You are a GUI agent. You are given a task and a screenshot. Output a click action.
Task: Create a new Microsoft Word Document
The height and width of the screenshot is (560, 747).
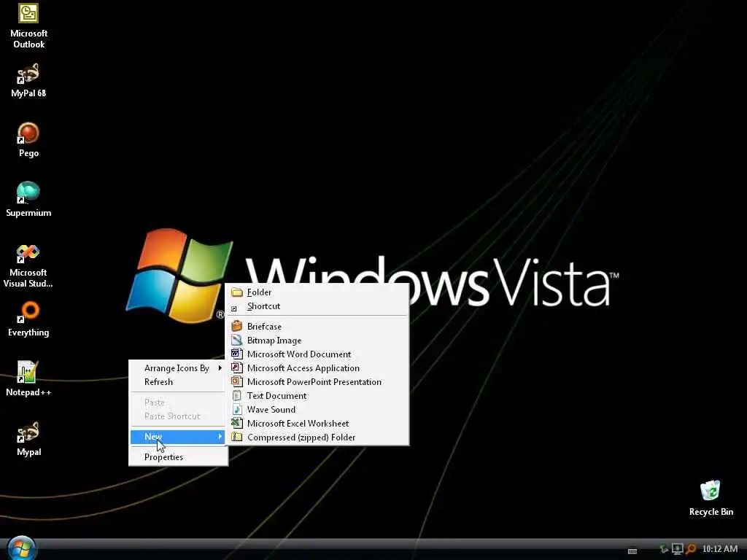(x=317, y=354)
